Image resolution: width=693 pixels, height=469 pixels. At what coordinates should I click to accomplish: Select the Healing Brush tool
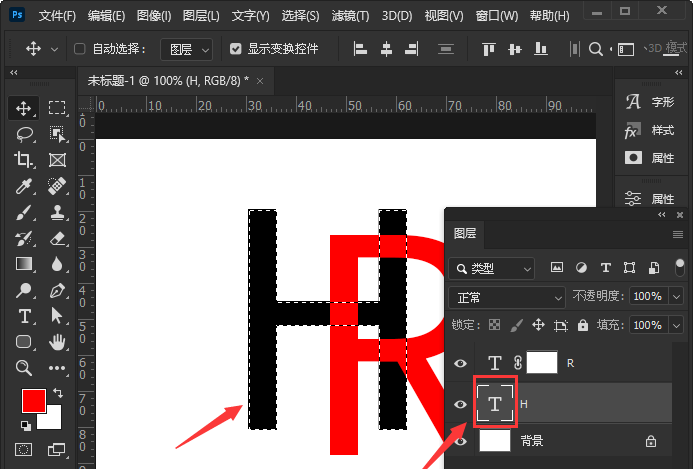click(57, 186)
